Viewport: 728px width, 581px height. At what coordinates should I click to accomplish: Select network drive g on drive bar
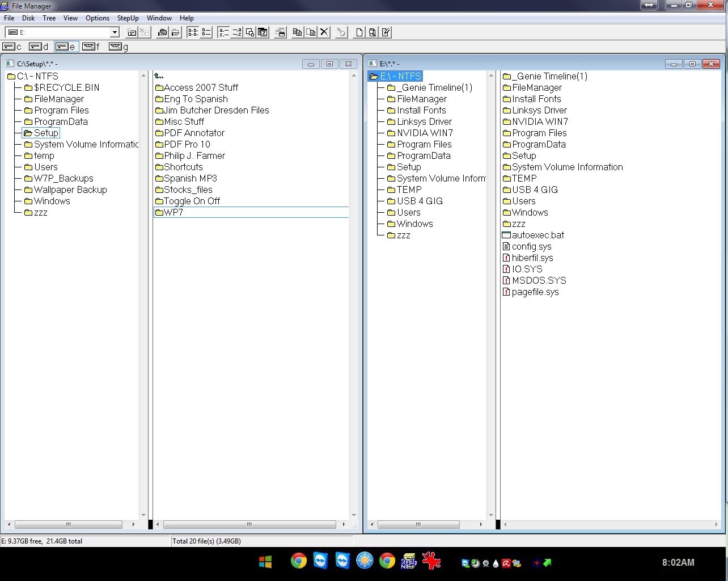[x=118, y=47]
